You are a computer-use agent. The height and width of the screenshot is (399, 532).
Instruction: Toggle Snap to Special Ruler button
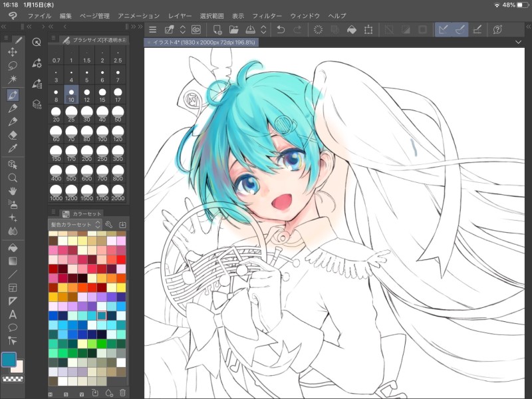pos(460,30)
